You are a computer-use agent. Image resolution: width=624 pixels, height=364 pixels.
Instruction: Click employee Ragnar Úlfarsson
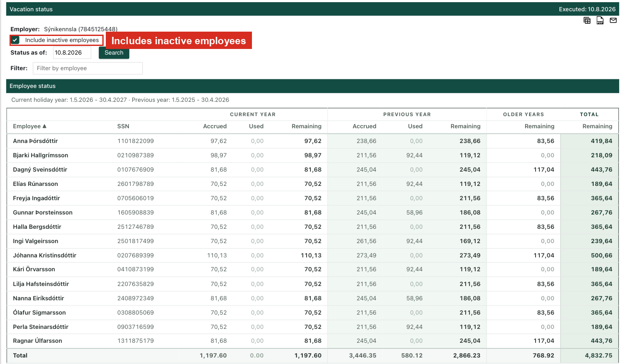pyautogui.click(x=37, y=341)
